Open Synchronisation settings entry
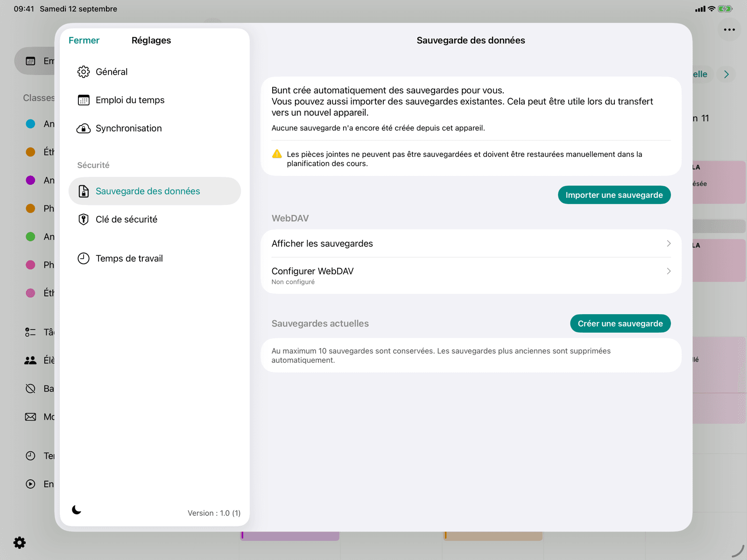The width and height of the screenshot is (747, 560). point(155,128)
